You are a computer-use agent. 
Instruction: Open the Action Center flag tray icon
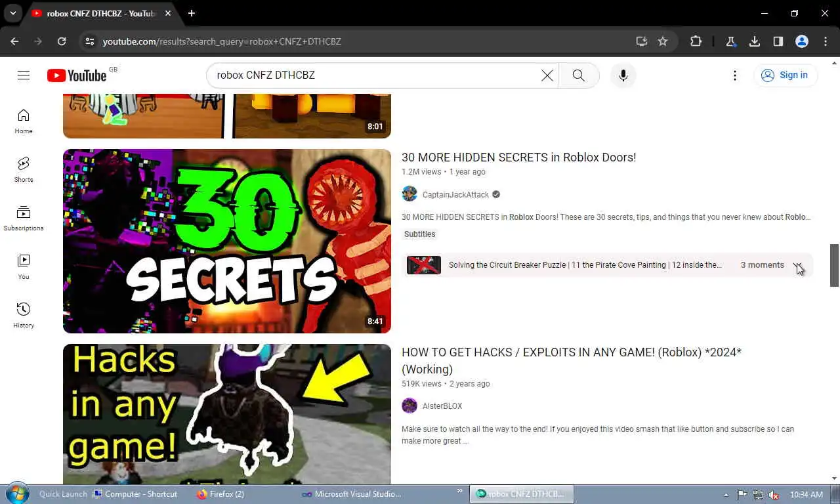[742, 495]
